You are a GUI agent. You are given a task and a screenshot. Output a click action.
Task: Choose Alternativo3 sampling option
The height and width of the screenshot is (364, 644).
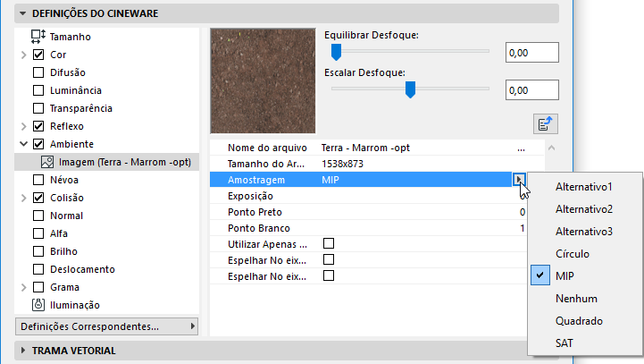[x=585, y=232]
